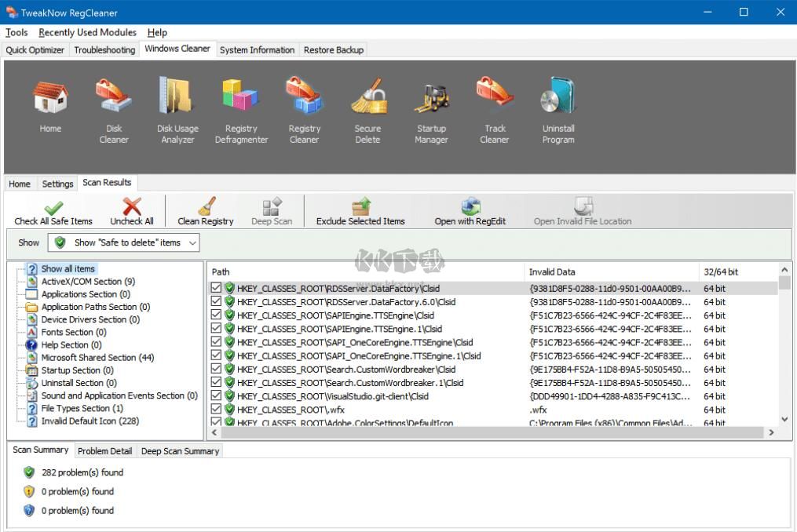Switch to Problem Detail tab
This screenshot has width=797, height=532.
pos(104,451)
